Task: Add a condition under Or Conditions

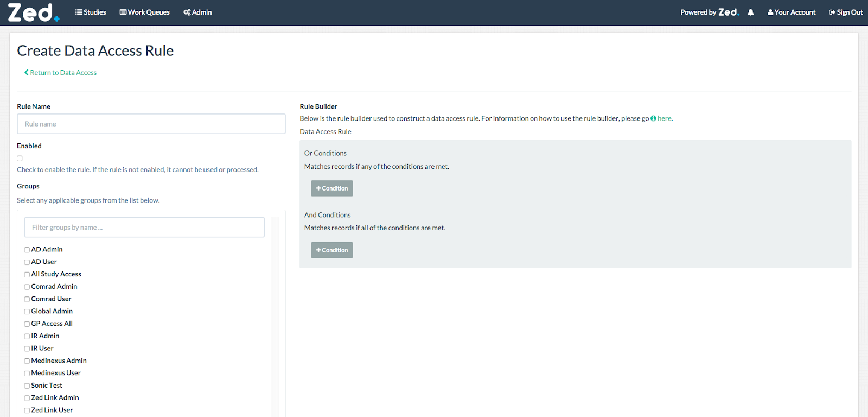Action: click(332, 188)
